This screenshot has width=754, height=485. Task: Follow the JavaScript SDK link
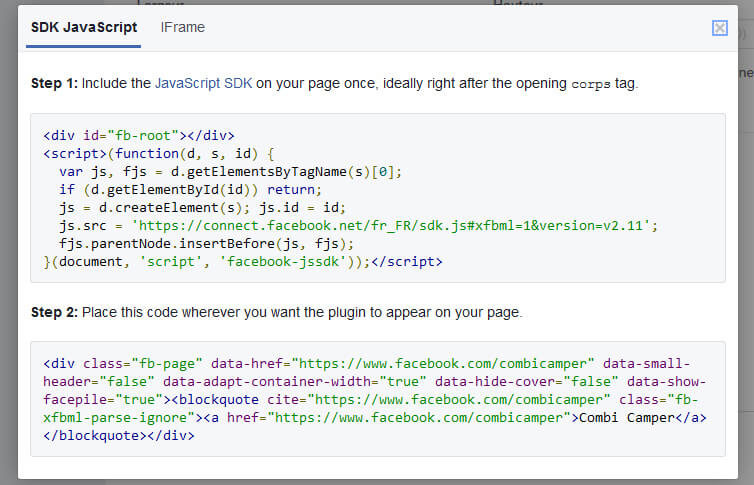(203, 83)
